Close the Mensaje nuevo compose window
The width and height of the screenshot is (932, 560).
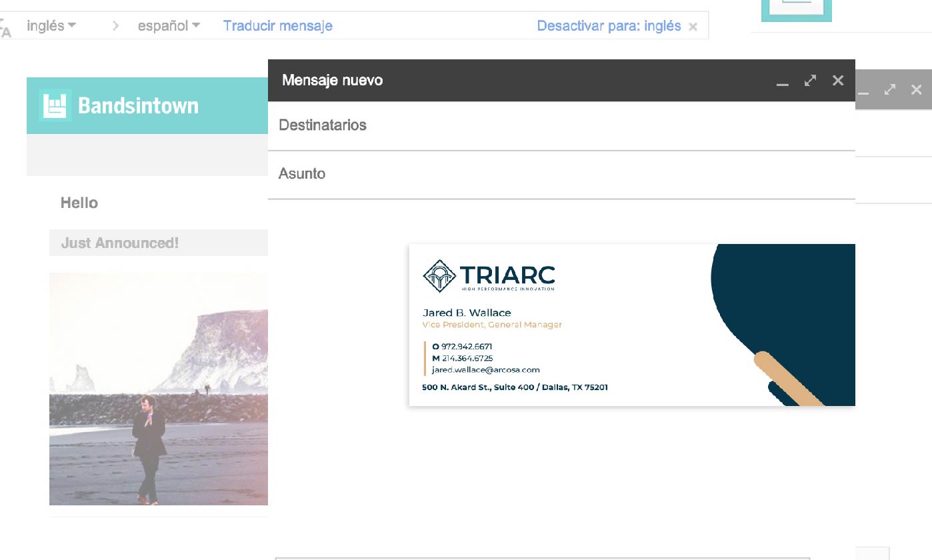[x=838, y=81]
